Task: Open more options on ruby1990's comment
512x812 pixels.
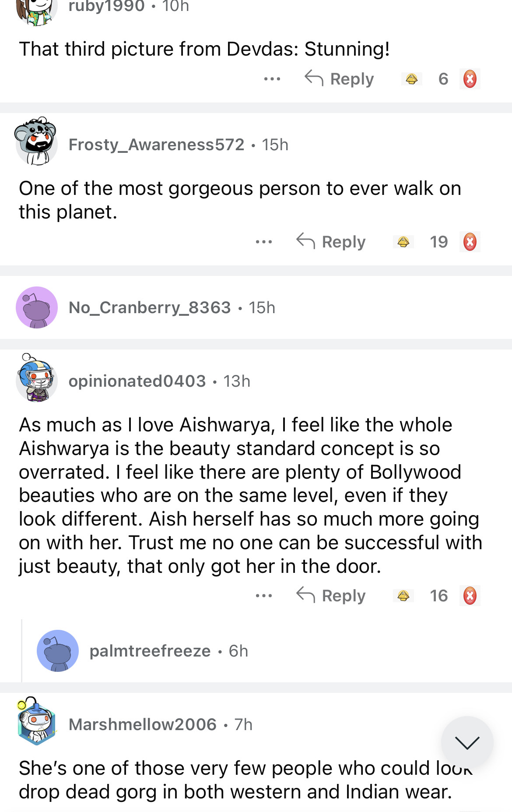Action: point(272,79)
